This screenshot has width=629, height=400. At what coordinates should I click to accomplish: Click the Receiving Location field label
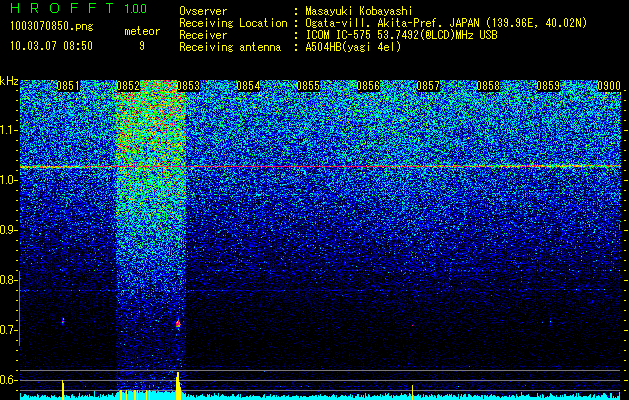pyautogui.click(x=233, y=23)
